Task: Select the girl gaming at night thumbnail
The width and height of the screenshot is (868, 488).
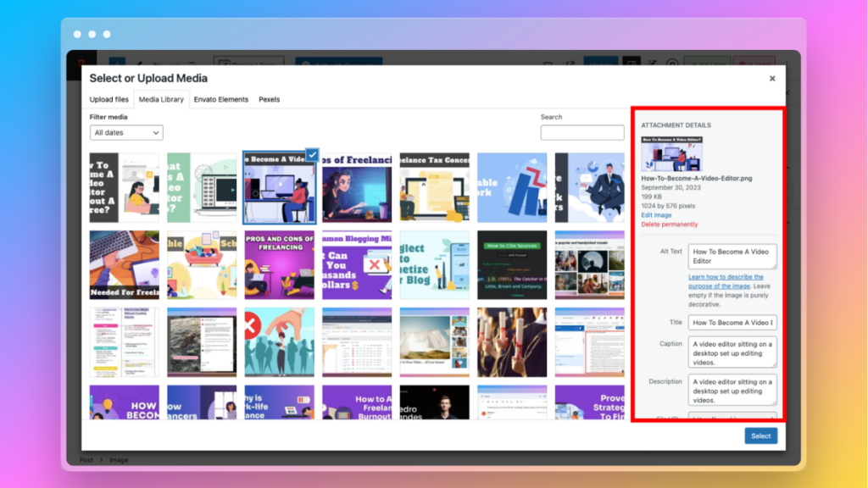Action: 357,187
